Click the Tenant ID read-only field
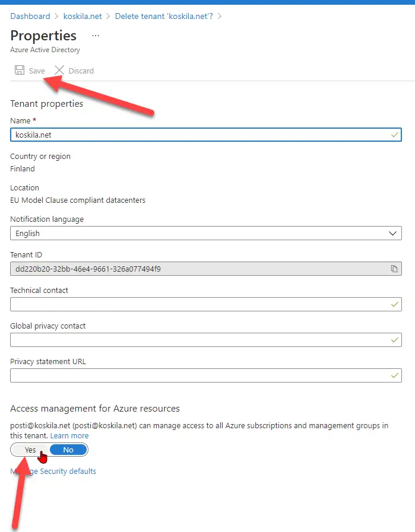This screenshot has height=532, width=415. [196, 269]
